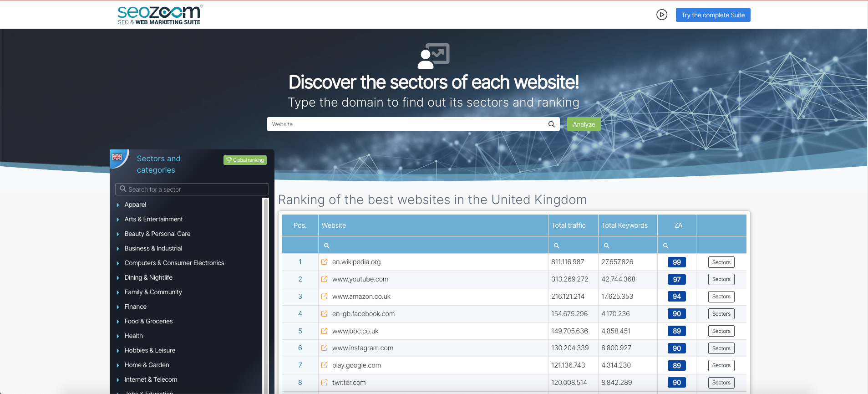Click Sectors button for www.instagram.com

click(x=721, y=348)
